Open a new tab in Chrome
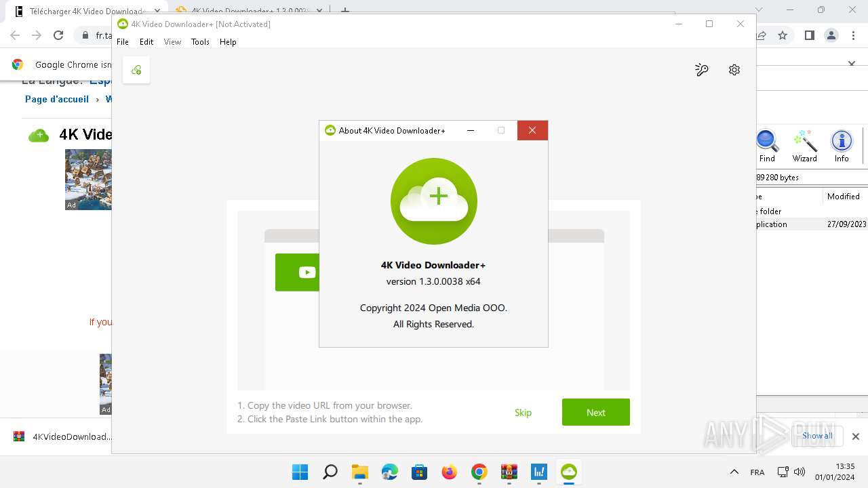The height and width of the screenshot is (488, 868). [x=345, y=11]
